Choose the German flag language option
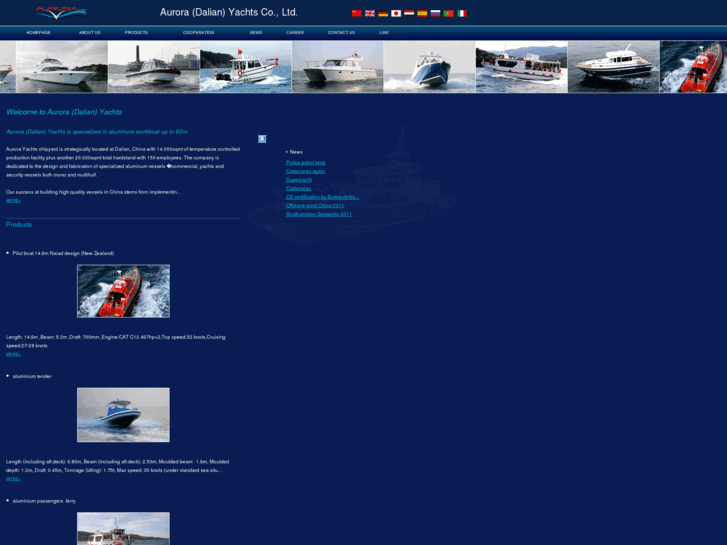Screen dimensions: 727x545 point(383,13)
